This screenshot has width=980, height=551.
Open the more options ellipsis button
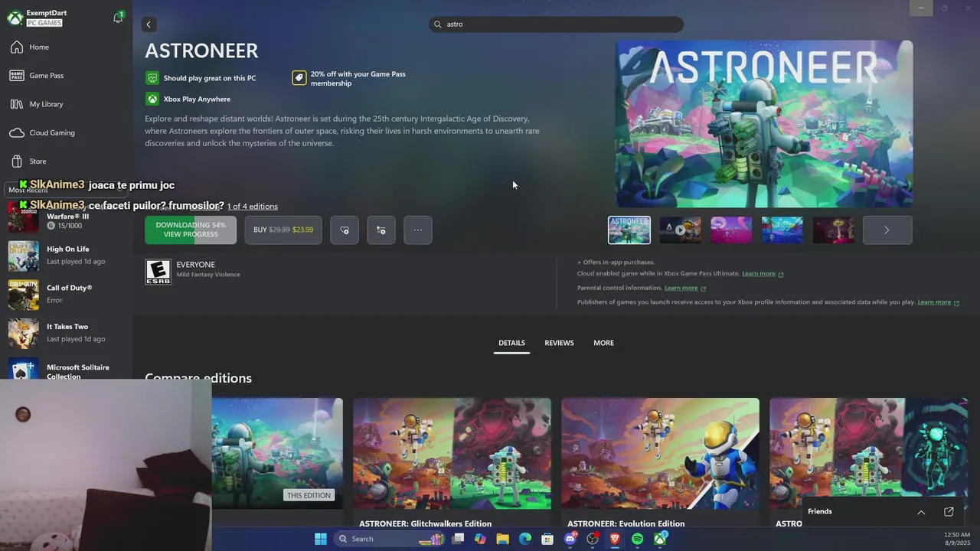click(x=418, y=230)
